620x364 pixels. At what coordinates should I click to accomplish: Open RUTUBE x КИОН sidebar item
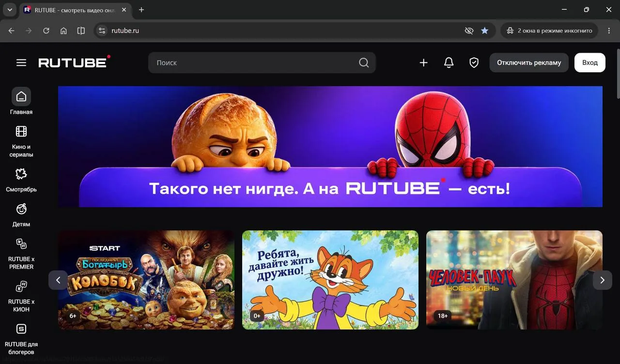(x=21, y=296)
